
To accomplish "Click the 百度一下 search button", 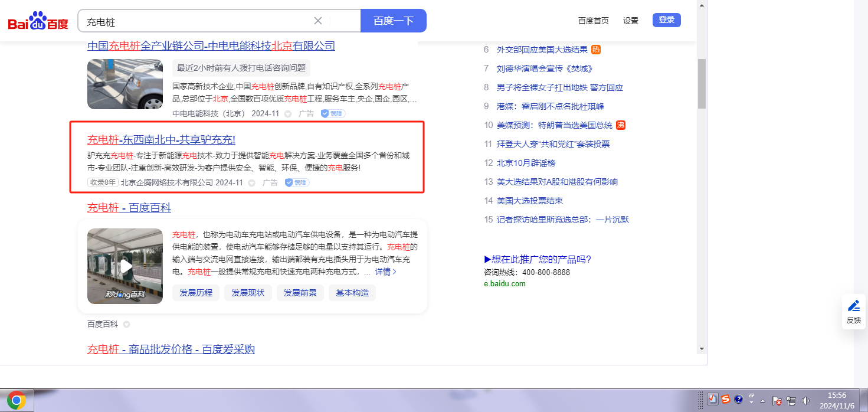I will point(394,21).
